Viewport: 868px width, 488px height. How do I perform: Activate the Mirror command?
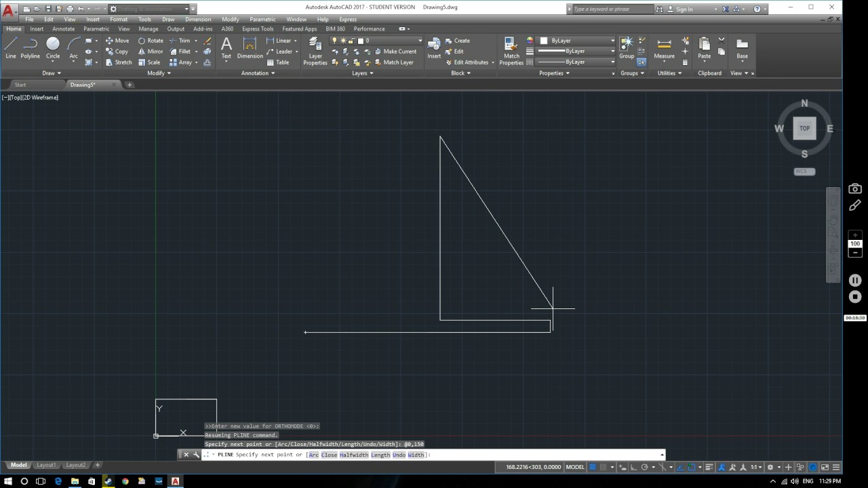151,52
